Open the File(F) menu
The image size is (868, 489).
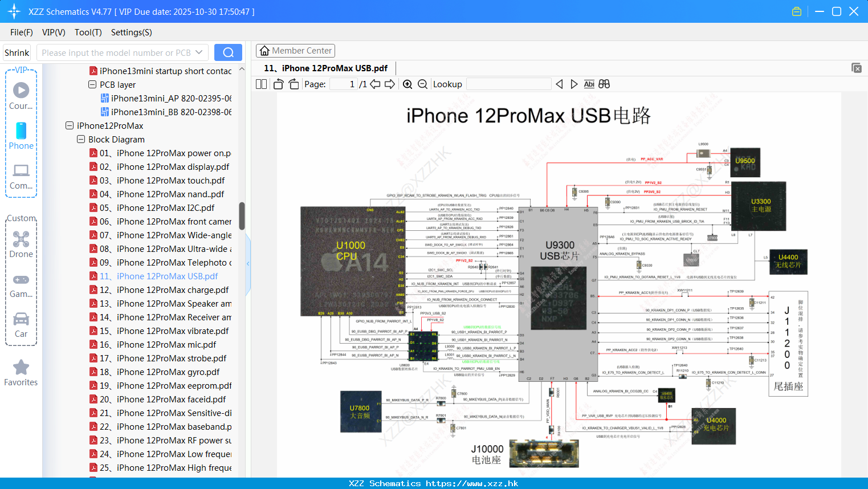pos(22,32)
